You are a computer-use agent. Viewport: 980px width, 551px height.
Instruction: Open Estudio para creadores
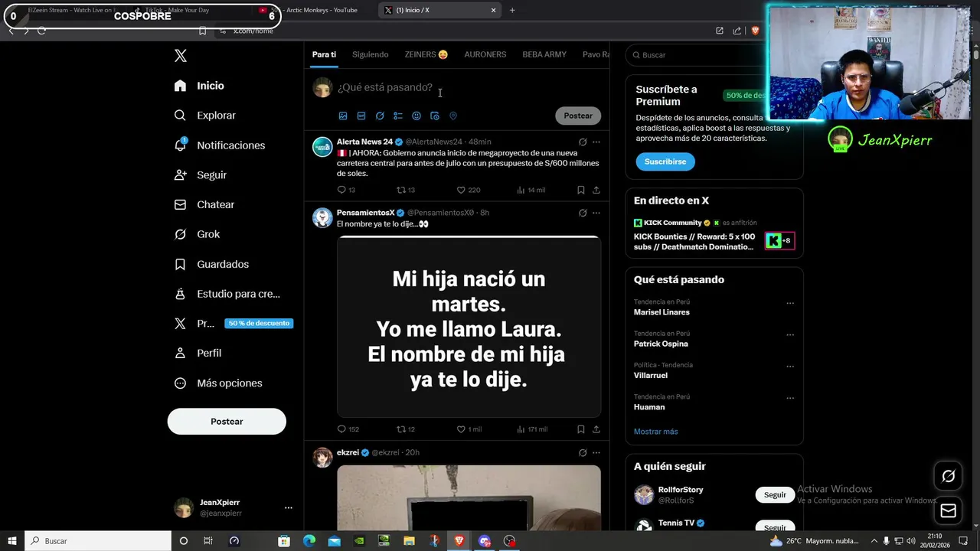227,294
